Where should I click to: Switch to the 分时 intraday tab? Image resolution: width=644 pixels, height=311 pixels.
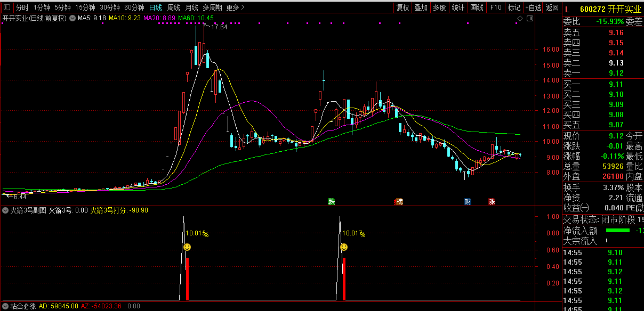click(22, 7)
